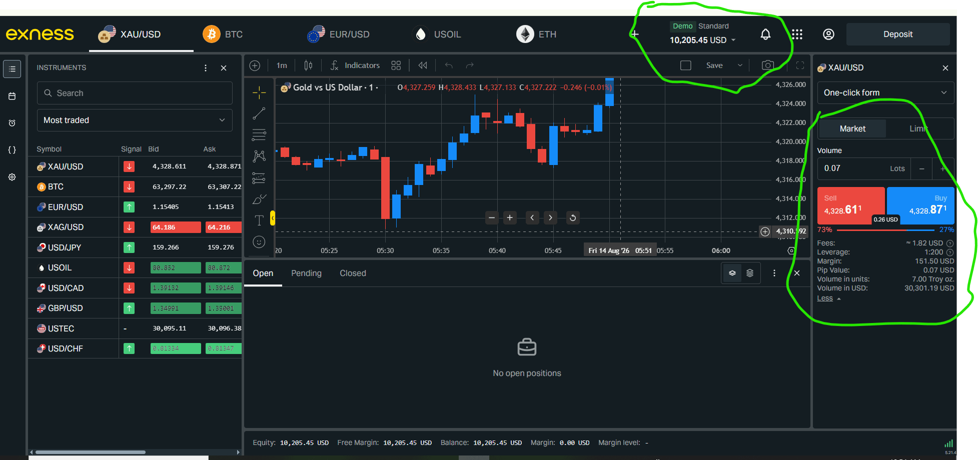
Task: Open the user profile menu
Action: tap(828, 34)
